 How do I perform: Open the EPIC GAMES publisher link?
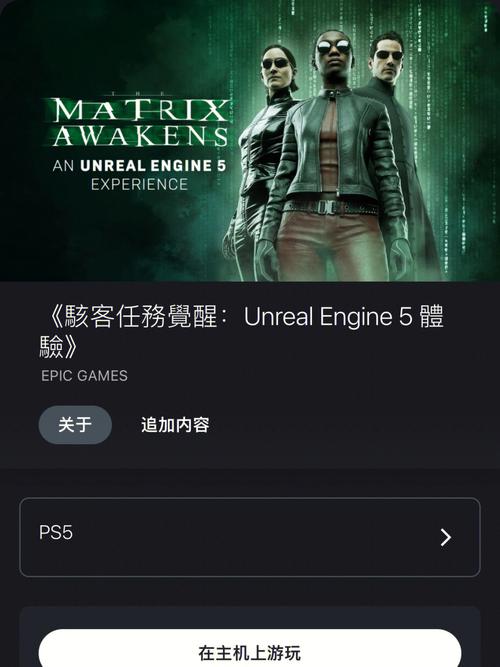click(84, 376)
